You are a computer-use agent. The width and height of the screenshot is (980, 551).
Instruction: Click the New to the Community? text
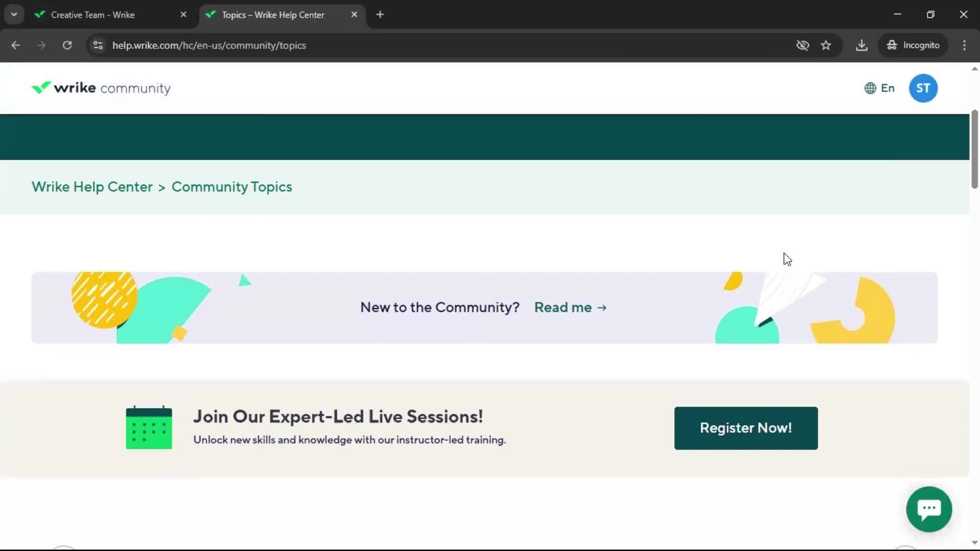[439, 307]
